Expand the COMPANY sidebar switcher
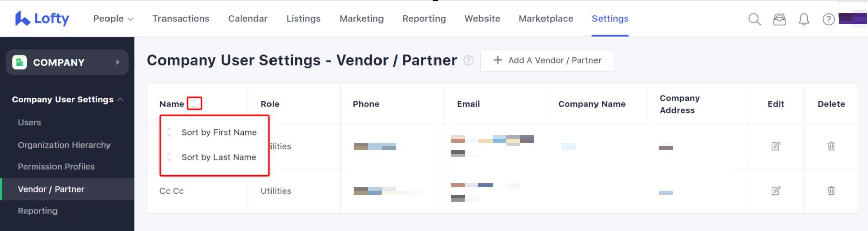The image size is (868, 231). point(67,62)
